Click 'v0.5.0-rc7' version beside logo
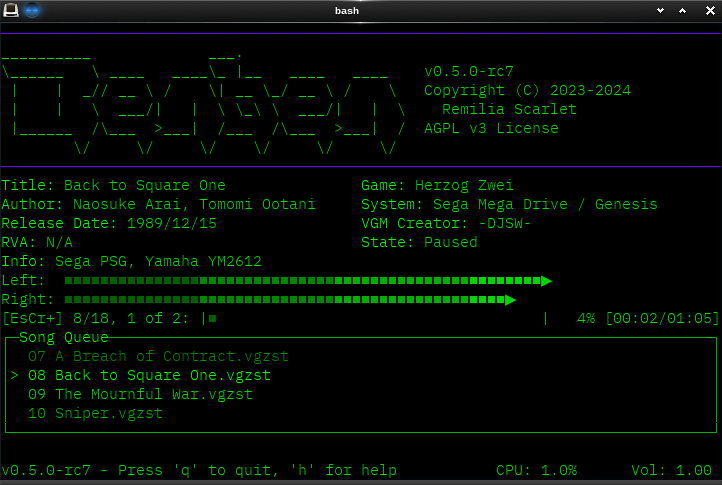The width and height of the screenshot is (722, 485). [x=469, y=71]
